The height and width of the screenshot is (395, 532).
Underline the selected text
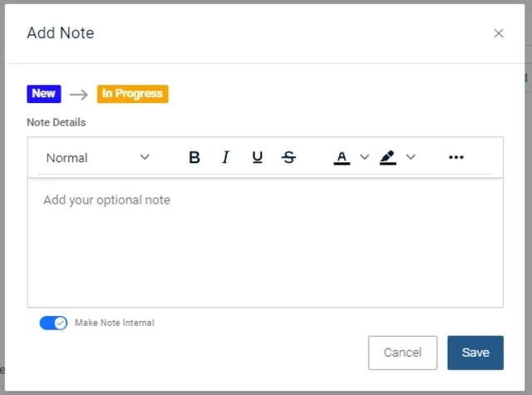tap(257, 158)
